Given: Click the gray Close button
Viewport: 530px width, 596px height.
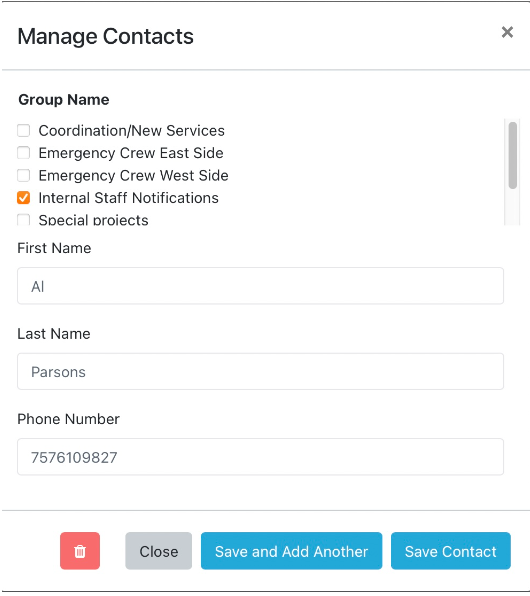Looking at the screenshot, I should [x=159, y=551].
